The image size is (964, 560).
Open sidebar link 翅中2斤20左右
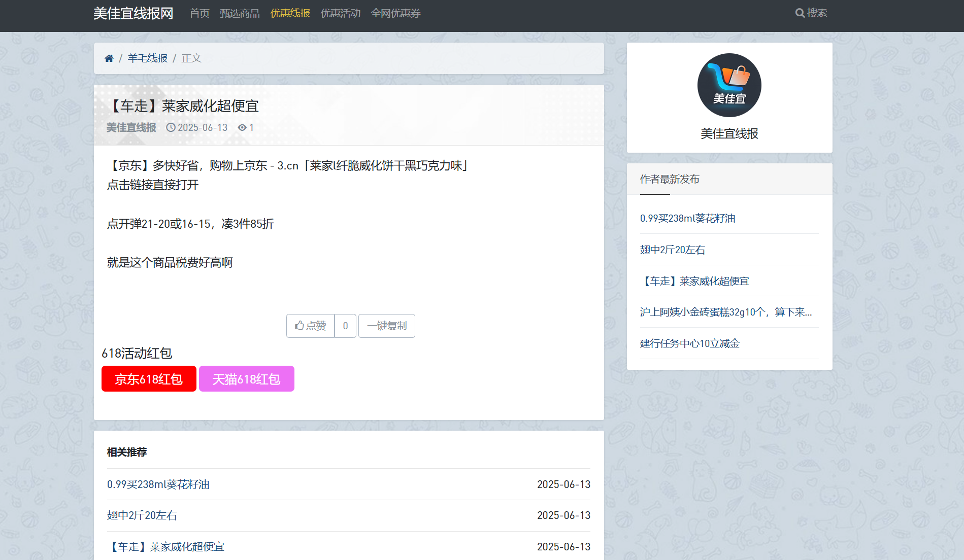point(672,250)
